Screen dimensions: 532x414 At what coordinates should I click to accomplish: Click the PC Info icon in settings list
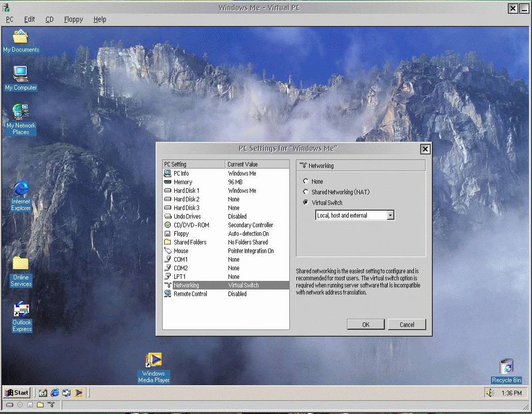point(168,174)
